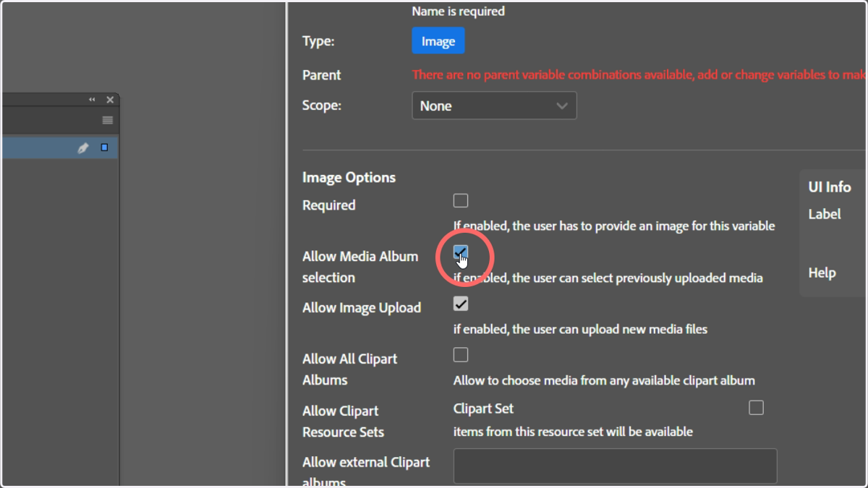This screenshot has height=488, width=868.
Task: Uncheck Allow Media Album selection
Action: click(461, 252)
